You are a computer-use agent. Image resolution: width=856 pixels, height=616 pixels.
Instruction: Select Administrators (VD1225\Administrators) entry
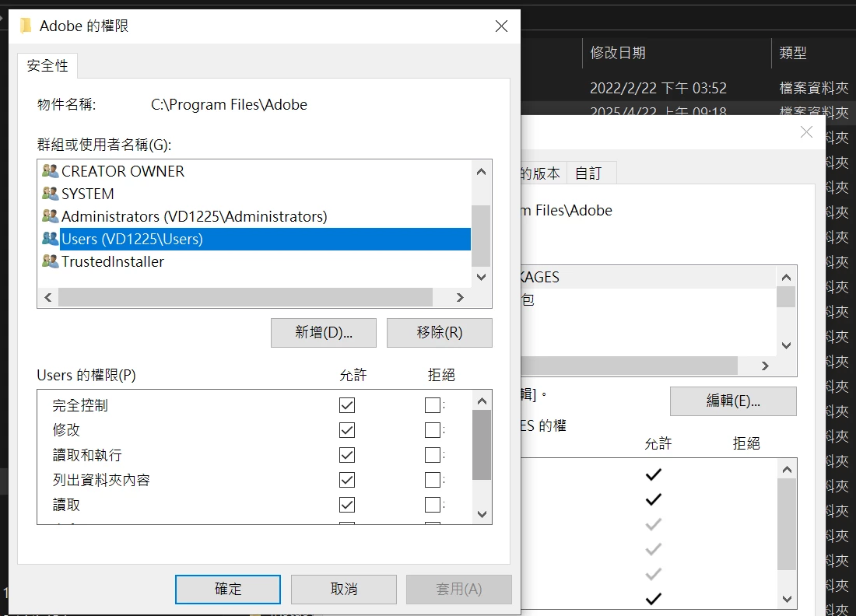(195, 216)
